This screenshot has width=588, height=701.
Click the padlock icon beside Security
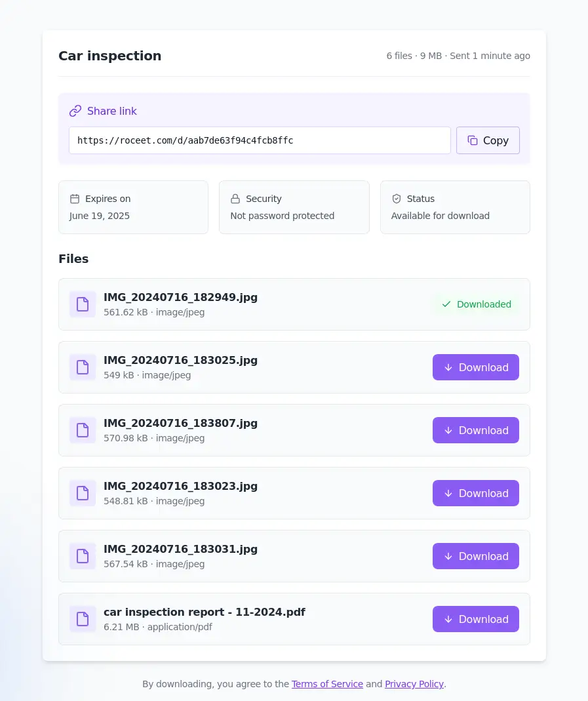tap(235, 199)
